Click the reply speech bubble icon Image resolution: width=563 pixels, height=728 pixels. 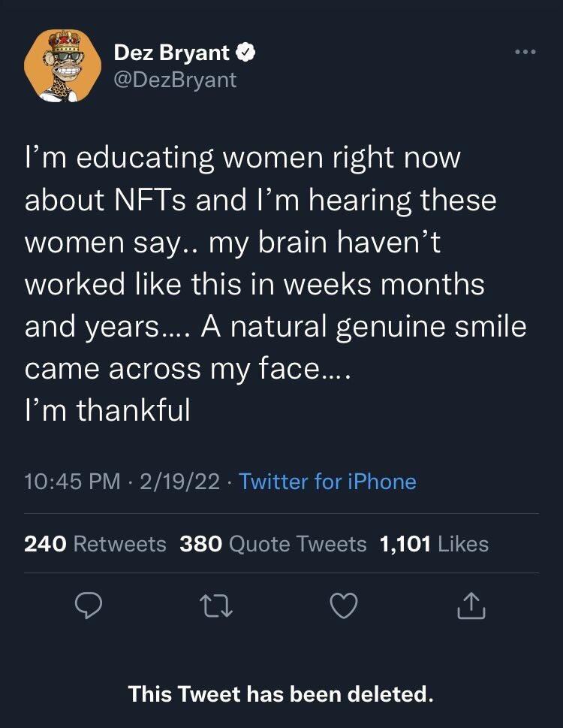[x=89, y=606]
